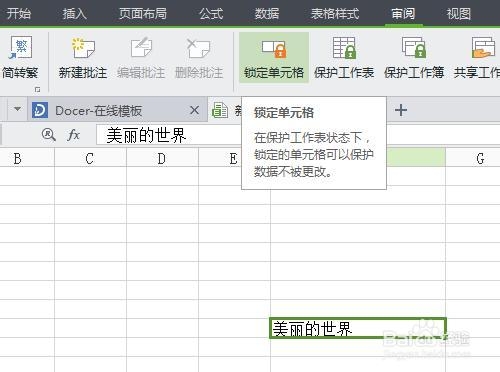Image resolution: width=500 pixels, height=372 pixels.
Task: Open the document tab list dropdown arrow
Action: pyautogui.click(x=17, y=109)
